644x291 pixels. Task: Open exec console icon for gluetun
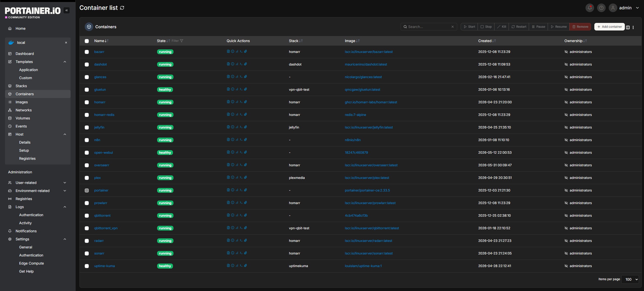click(241, 89)
